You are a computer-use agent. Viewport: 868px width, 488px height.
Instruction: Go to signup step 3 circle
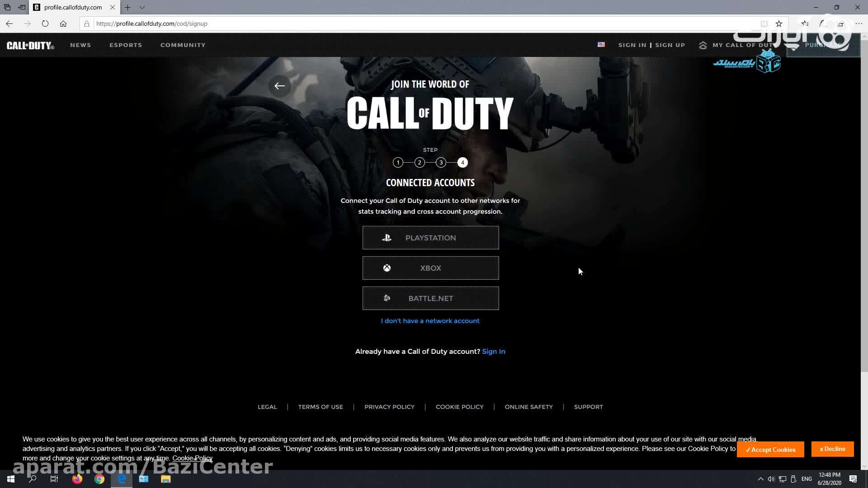(441, 163)
